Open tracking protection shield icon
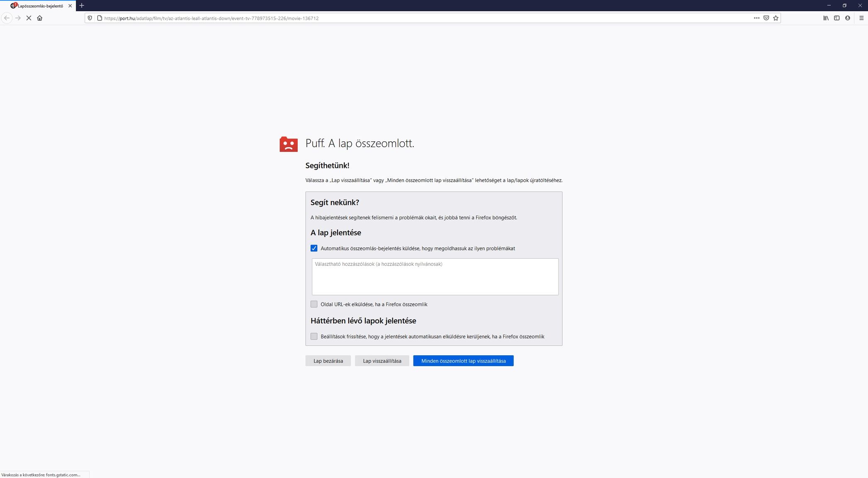The width and height of the screenshot is (868, 478). coord(90,18)
